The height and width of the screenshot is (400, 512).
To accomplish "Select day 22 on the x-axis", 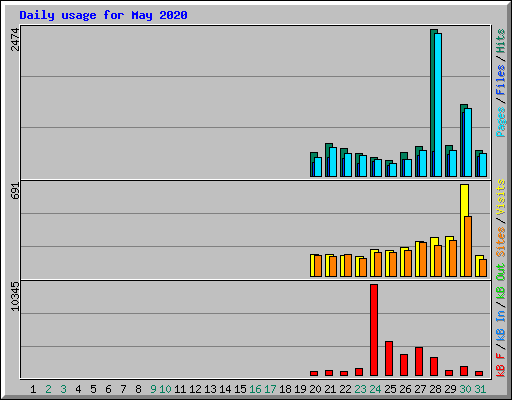I will [x=345, y=389].
